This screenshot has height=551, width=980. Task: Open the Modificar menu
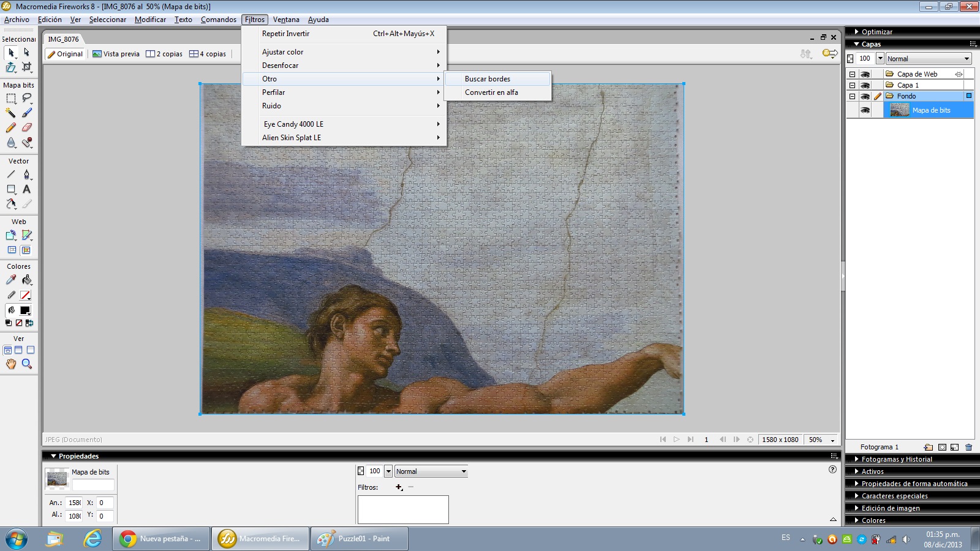click(150, 20)
